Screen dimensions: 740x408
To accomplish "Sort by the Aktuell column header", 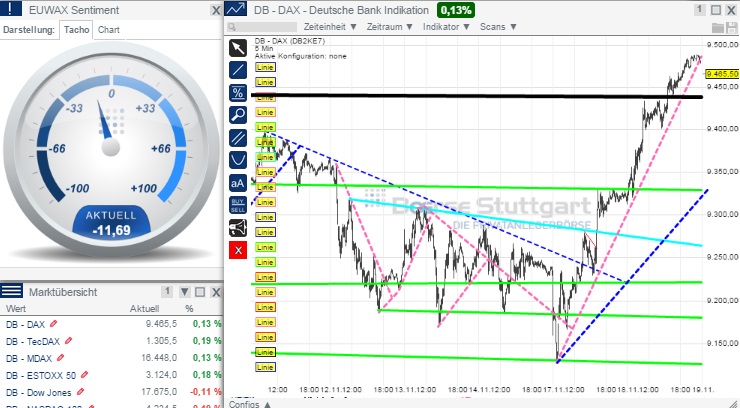I will [x=144, y=309].
